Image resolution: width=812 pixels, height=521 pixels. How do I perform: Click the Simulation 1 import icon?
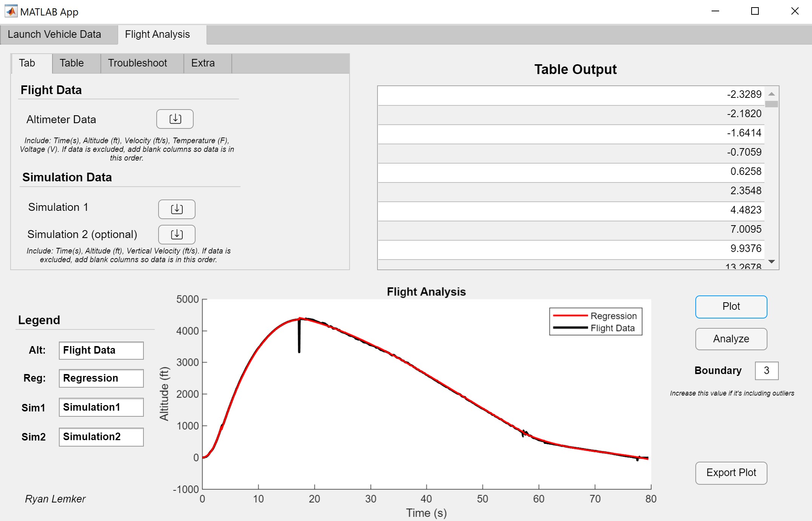click(x=176, y=208)
